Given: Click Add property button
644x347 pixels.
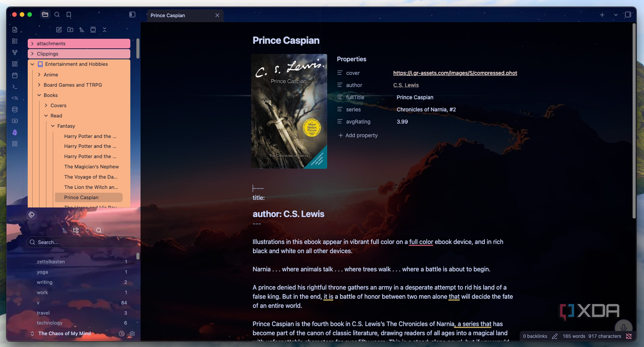Looking at the screenshot, I should pos(358,135).
